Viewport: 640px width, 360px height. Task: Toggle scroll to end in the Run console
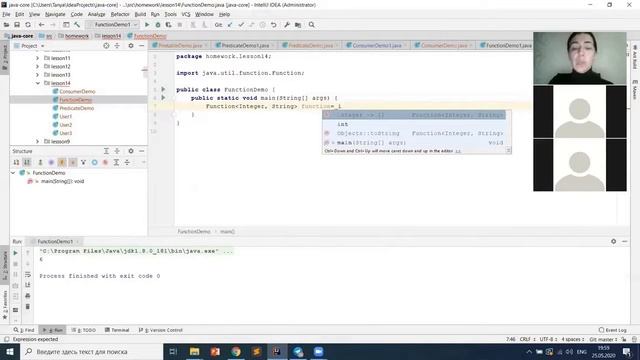click(x=28, y=285)
